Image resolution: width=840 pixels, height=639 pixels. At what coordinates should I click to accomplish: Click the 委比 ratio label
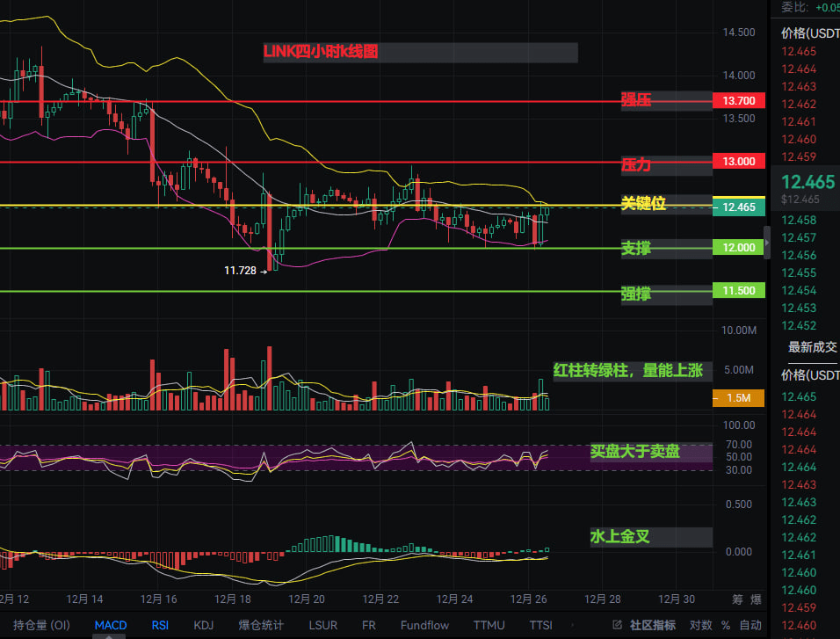793,7
